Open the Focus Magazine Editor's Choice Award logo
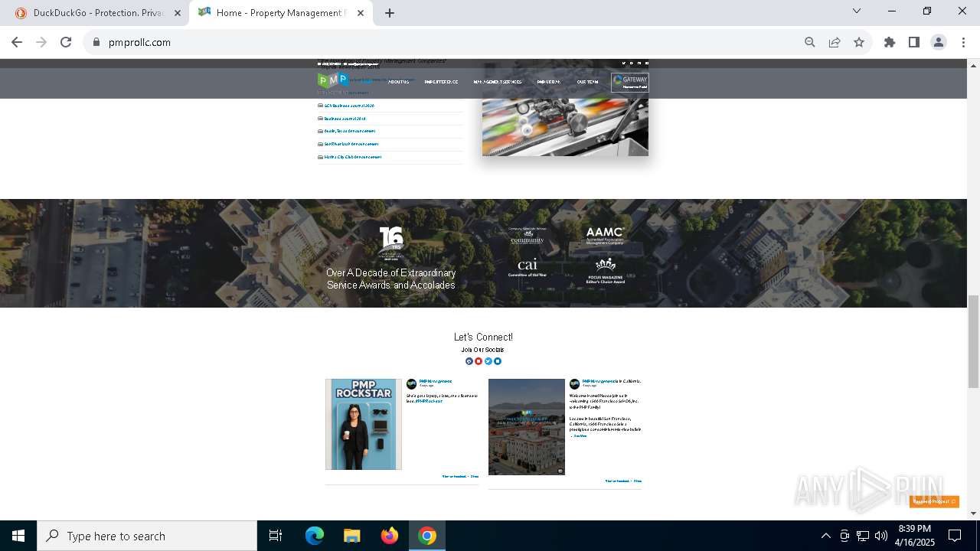 pyautogui.click(x=606, y=271)
